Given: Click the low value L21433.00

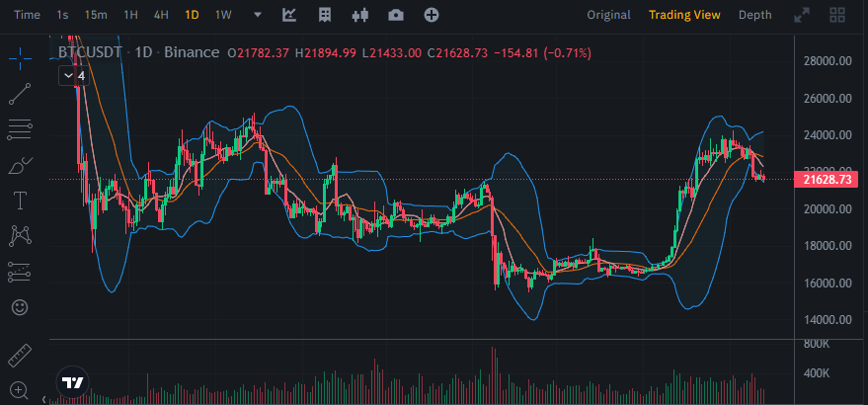Looking at the screenshot, I should (x=391, y=53).
